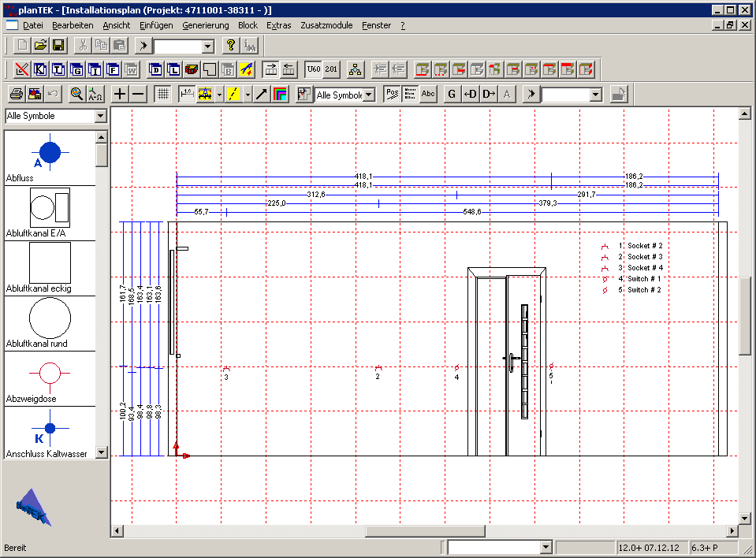Save the plan with the floppy disk icon
Viewport: 756px width, 558px height.
tap(58, 46)
